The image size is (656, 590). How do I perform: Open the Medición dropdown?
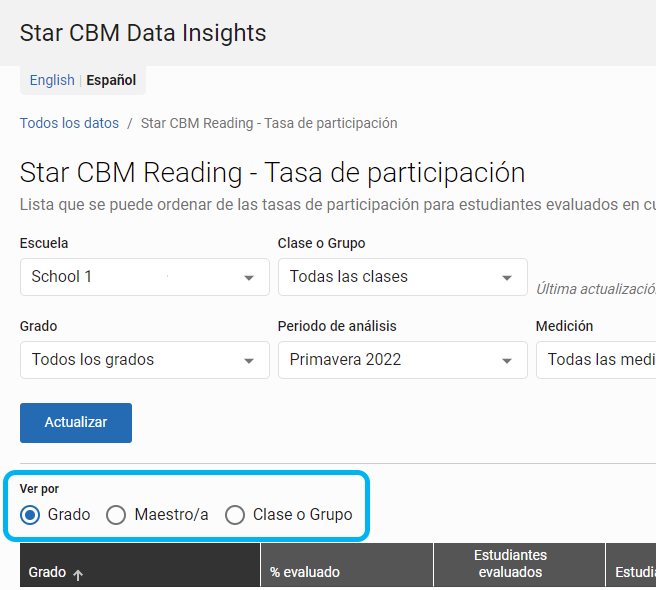[x=596, y=360]
